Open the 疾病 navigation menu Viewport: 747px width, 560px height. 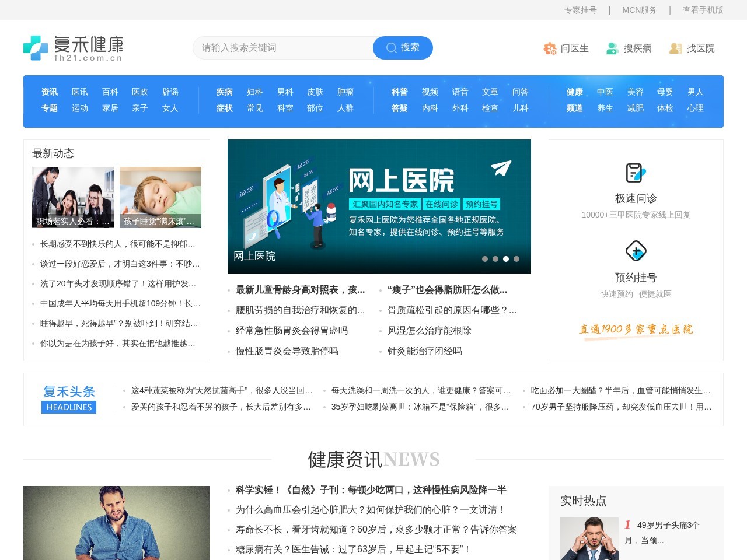coord(224,92)
